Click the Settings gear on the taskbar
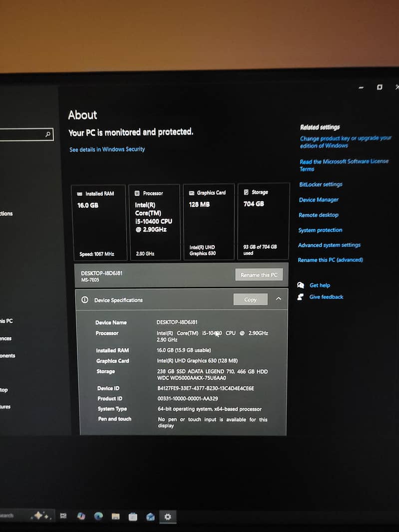 [x=168, y=517]
